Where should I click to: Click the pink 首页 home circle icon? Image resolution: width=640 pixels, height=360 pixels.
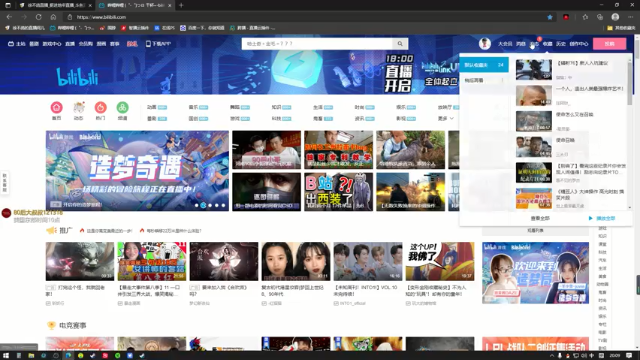[x=56, y=107]
